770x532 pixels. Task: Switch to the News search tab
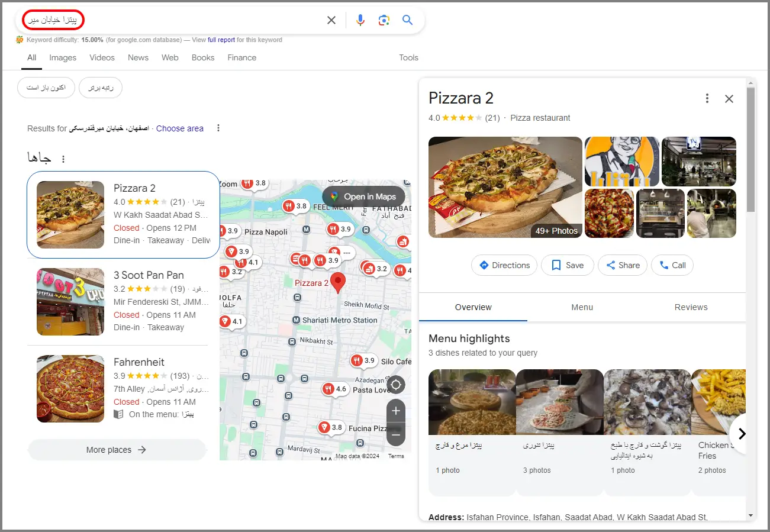tap(138, 57)
